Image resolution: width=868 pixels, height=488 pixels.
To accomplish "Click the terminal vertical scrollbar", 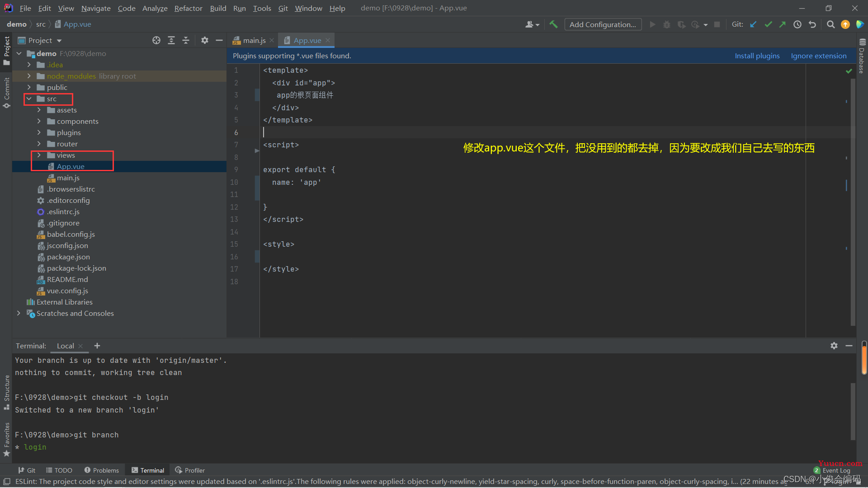I will [853, 411].
